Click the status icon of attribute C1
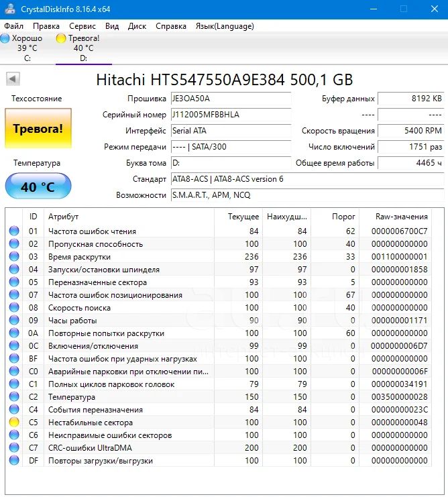 [x=14, y=384]
